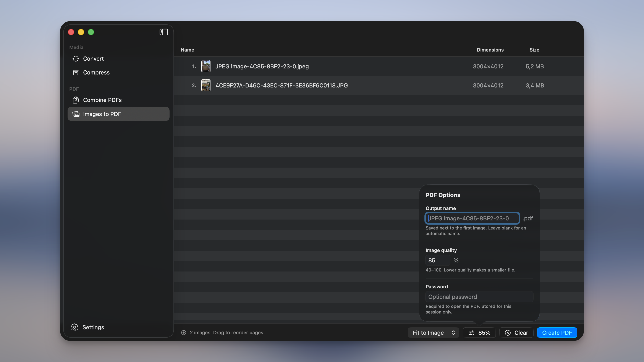
Task: Click the PDF Options heading
Action: pyautogui.click(x=443, y=195)
